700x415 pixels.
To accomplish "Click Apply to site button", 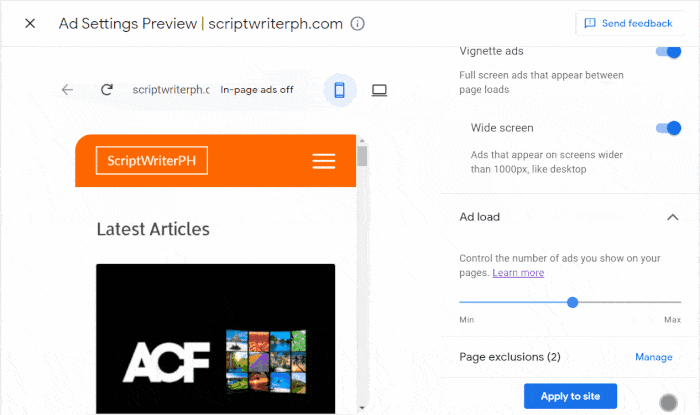I will pyautogui.click(x=570, y=396).
